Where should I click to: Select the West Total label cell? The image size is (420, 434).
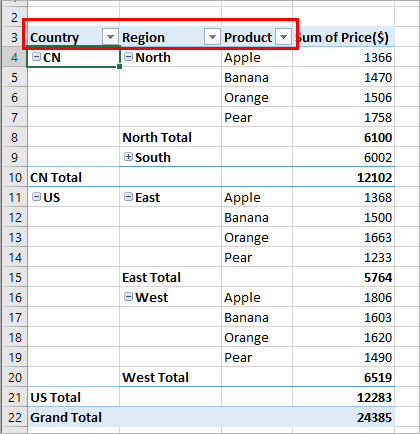point(170,377)
